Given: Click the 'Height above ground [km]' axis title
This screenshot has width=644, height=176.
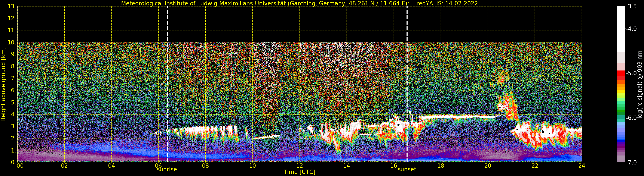Looking at the screenshot, I should [3, 84].
